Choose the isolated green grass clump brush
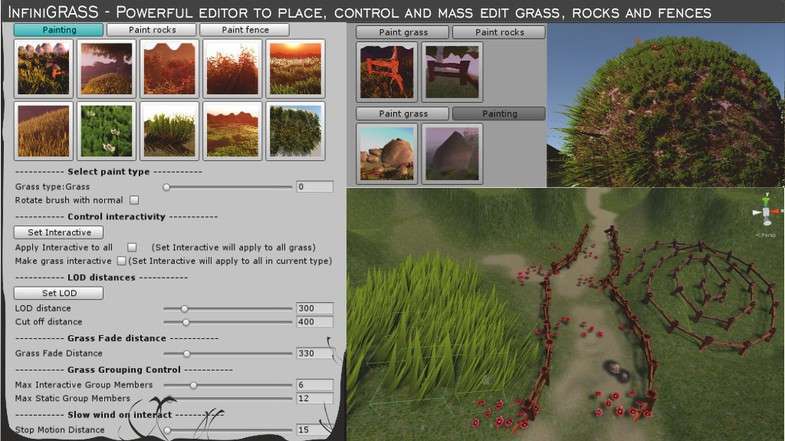Screen dimensions: 785x441 170,131
